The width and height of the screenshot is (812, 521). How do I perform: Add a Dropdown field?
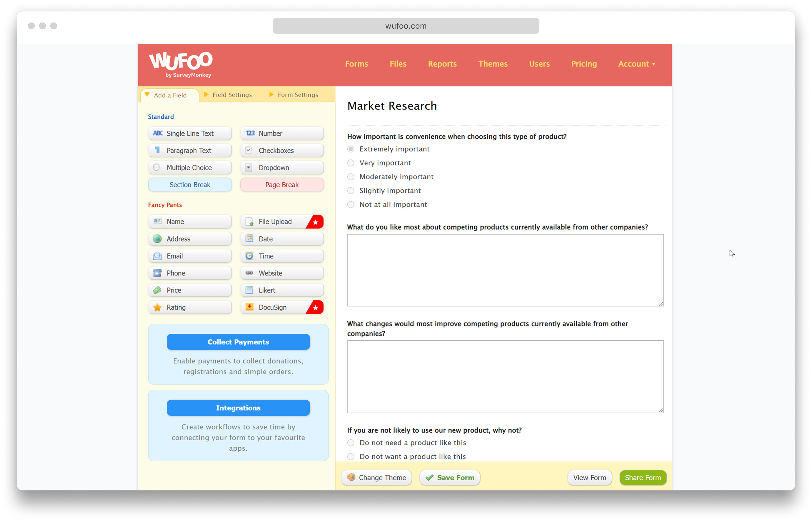click(x=282, y=167)
